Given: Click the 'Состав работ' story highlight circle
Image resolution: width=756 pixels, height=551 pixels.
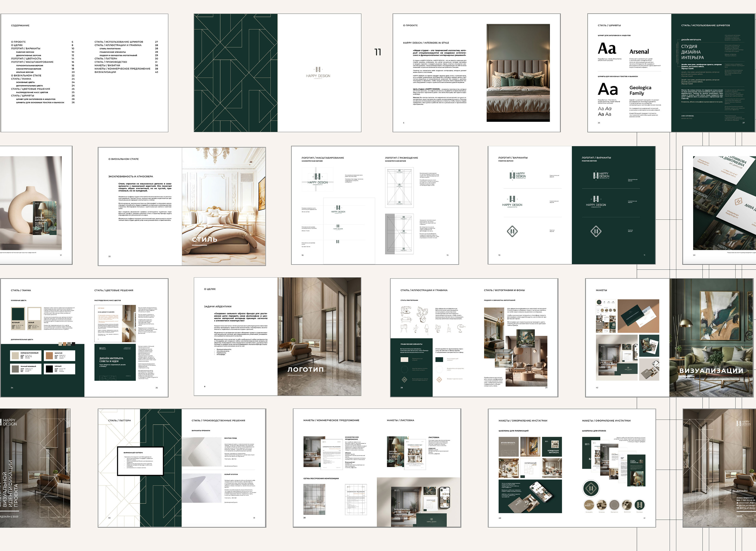Looking at the screenshot, I should [x=589, y=505].
